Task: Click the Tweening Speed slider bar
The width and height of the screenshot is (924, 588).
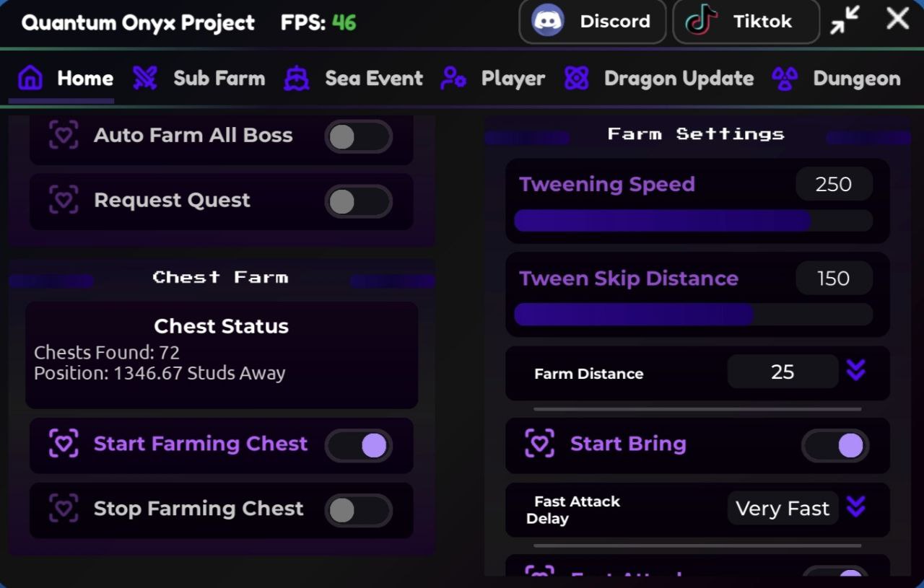Action: pyautogui.click(x=693, y=221)
